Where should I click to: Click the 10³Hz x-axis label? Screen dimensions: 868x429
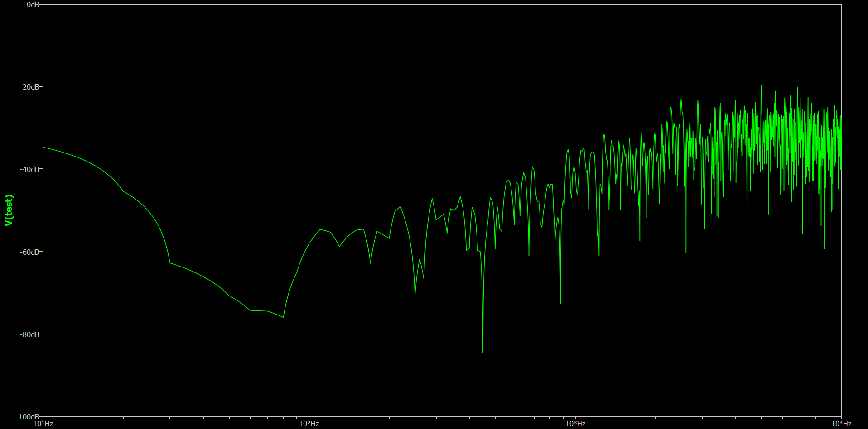click(575, 424)
